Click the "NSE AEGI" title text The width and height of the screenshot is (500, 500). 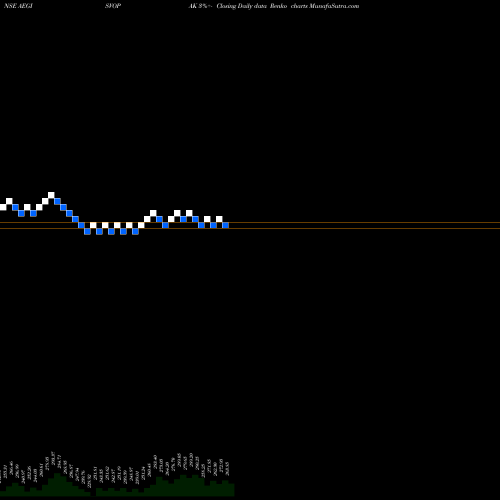pos(18,6)
